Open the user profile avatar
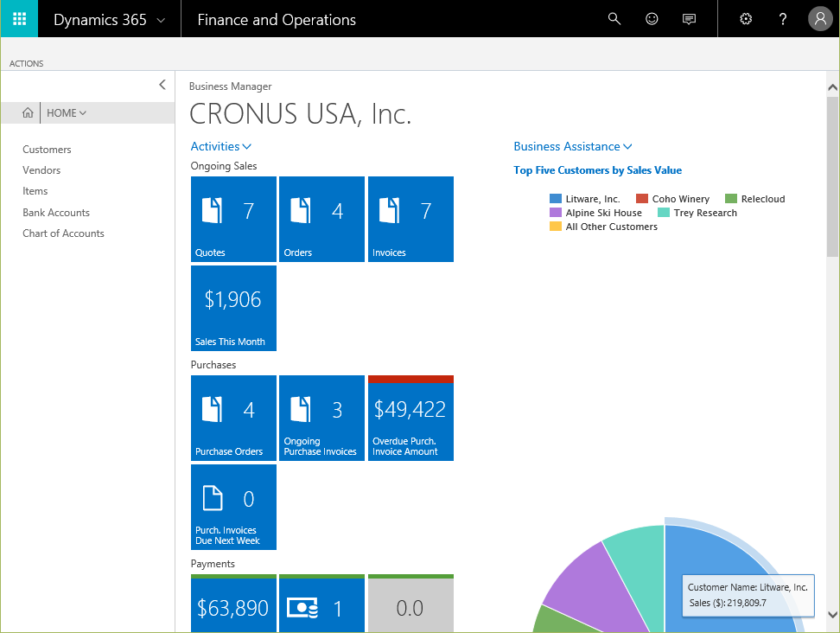 tap(820, 19)
